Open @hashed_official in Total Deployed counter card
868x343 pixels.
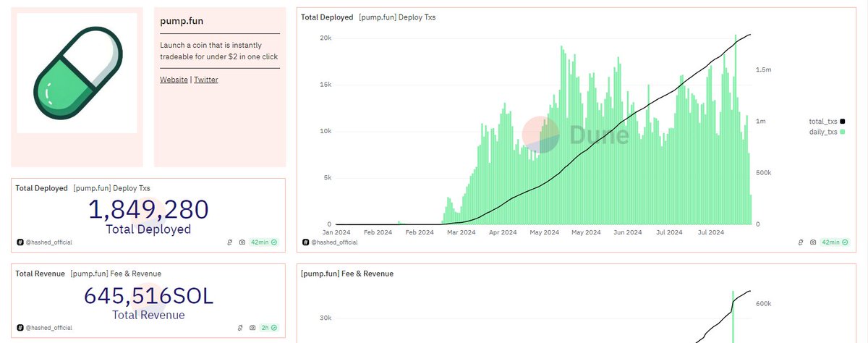coord(48,242)
